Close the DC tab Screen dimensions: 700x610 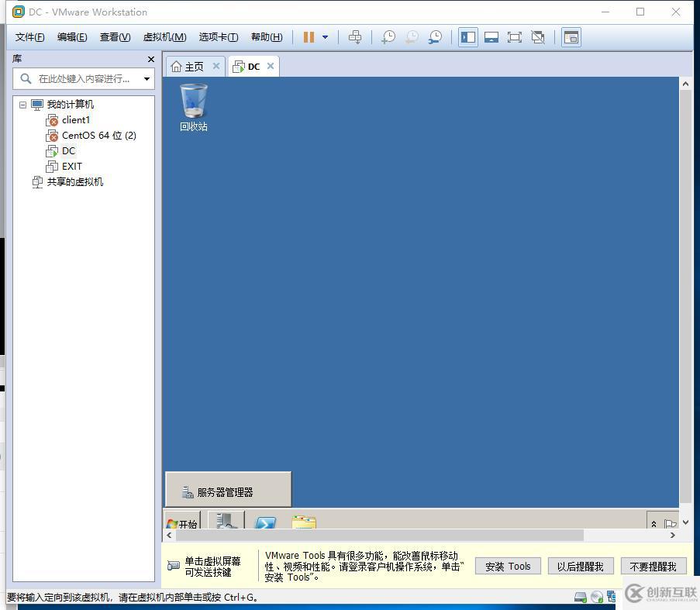[x=271, y=66]
